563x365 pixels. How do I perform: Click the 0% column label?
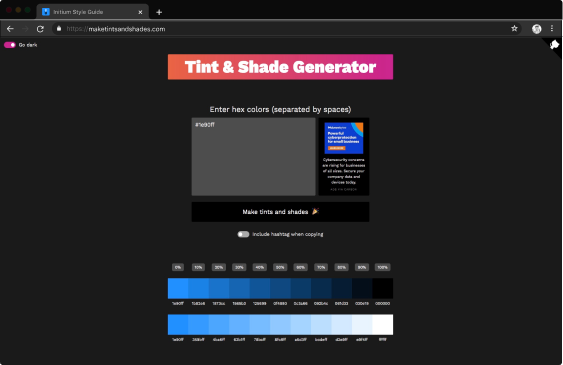(178, 267)
